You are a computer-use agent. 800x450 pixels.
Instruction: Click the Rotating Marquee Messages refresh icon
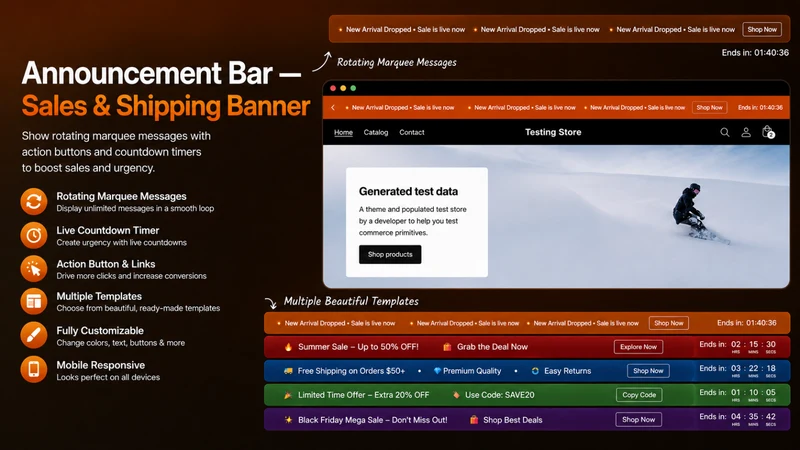click(34, 202)
